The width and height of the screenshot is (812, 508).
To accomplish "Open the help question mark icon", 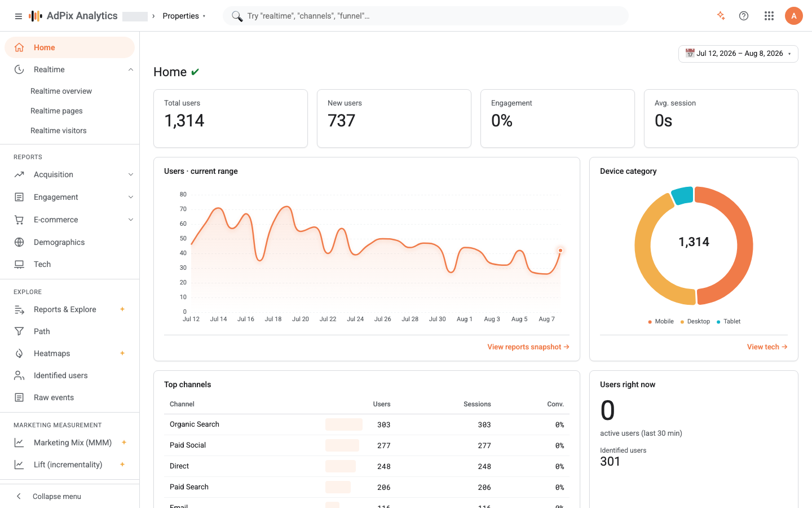I will coord(744,16).
